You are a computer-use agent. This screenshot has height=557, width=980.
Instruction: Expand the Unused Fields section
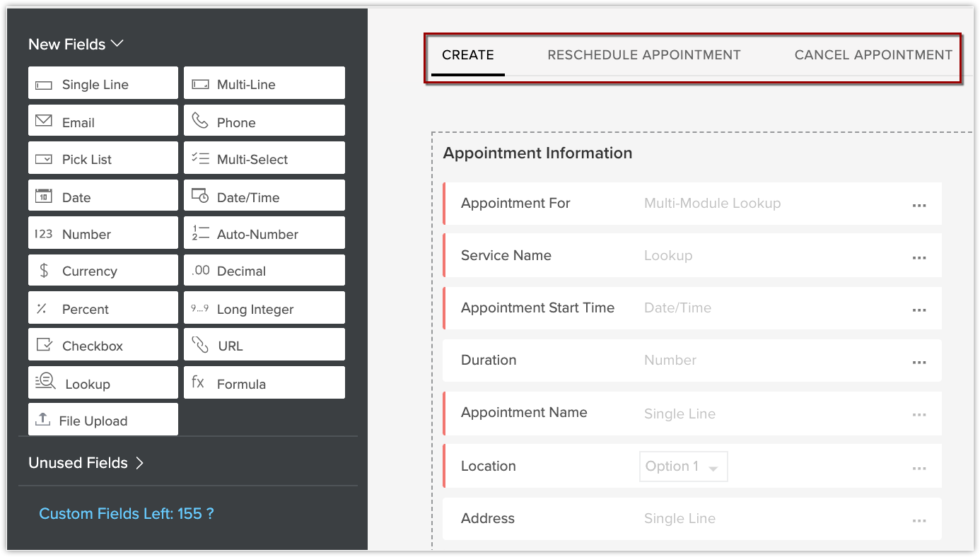(139, 463)
